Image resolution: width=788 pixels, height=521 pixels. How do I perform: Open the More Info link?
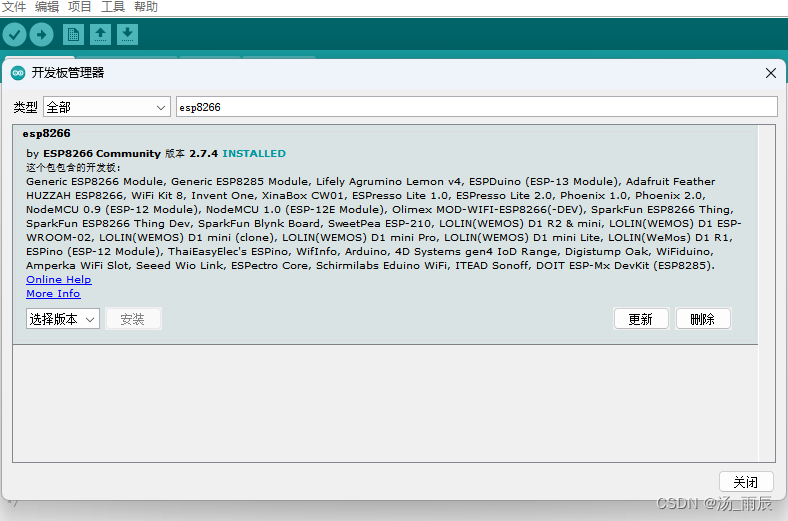click(x=53, y=293)
